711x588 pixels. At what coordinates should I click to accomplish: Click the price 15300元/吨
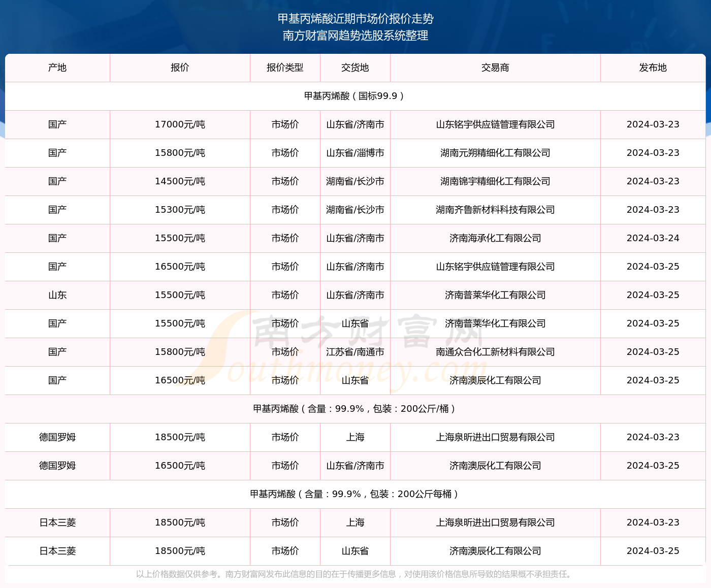180,210
